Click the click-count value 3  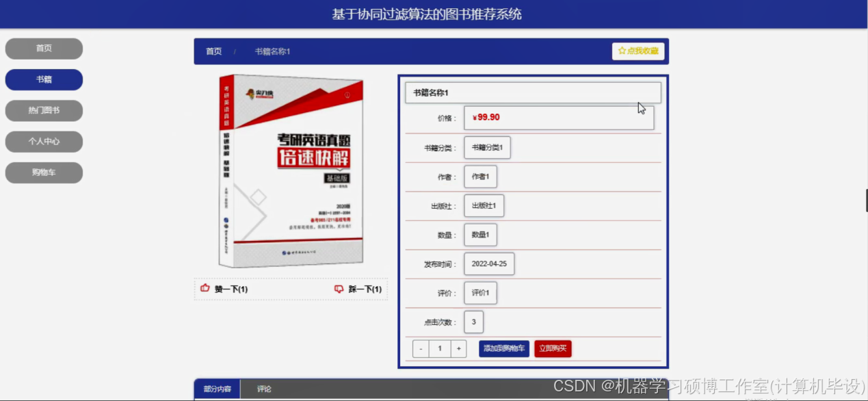point(473,322)
